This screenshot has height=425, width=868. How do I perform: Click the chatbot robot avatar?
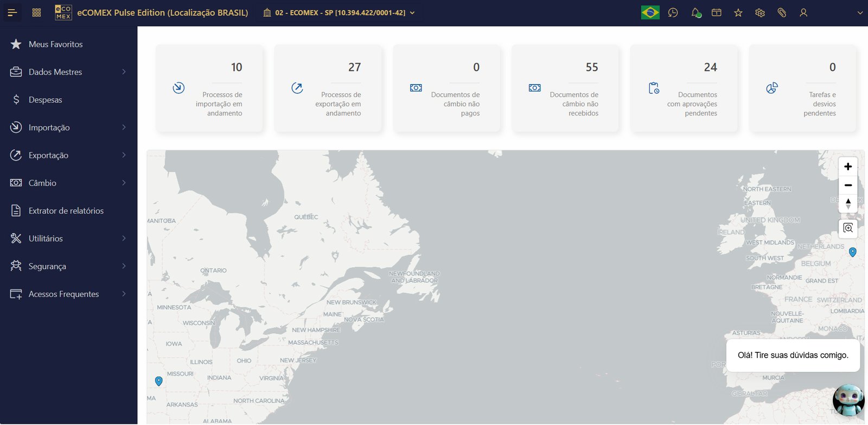pos(848,400)
